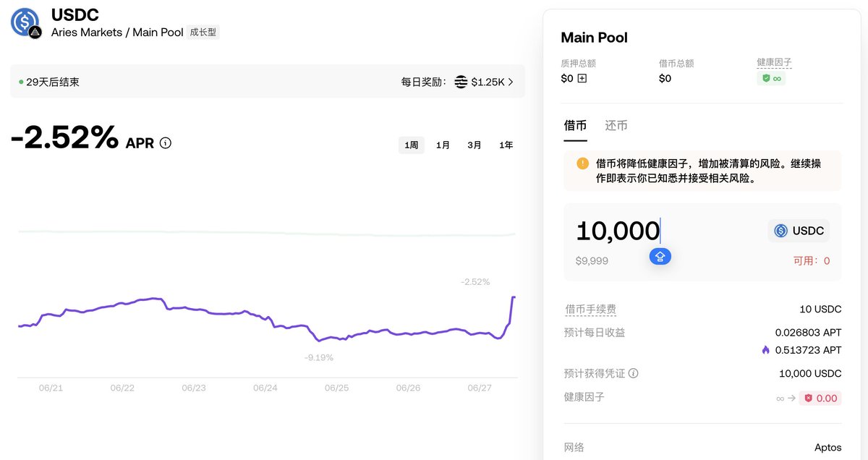Image resolution: width=868 pixels, height=460 pixels.
Task: Click the 06/27 date on chart axis
Action: [x=480, y=388]
